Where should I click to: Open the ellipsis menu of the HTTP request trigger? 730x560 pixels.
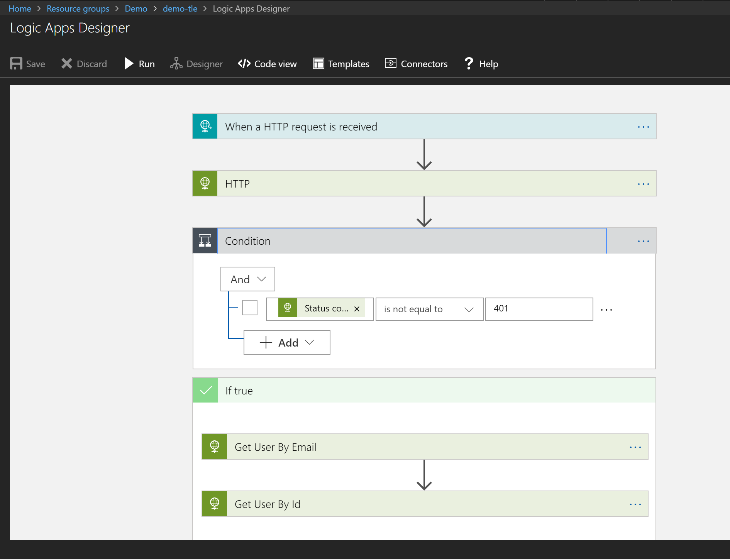point(644,127)
